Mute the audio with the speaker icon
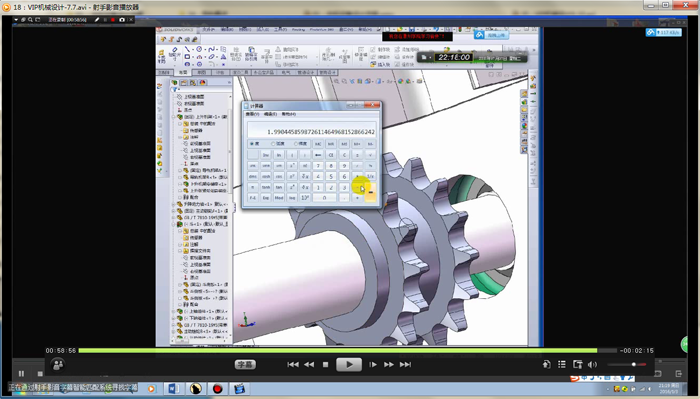Viewport: 700px width, 399px height. tap(592, 365)
